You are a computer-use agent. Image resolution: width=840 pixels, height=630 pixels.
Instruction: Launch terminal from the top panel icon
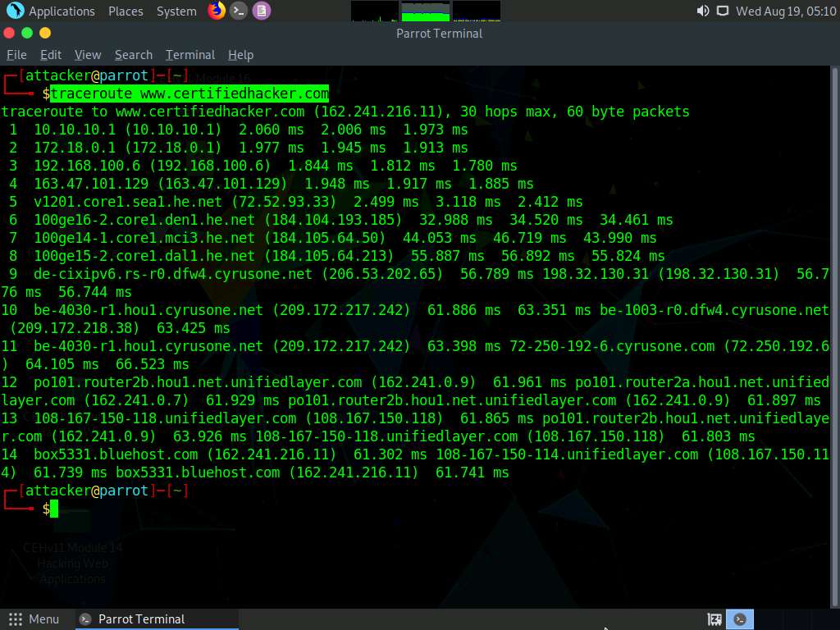(239, 10)
